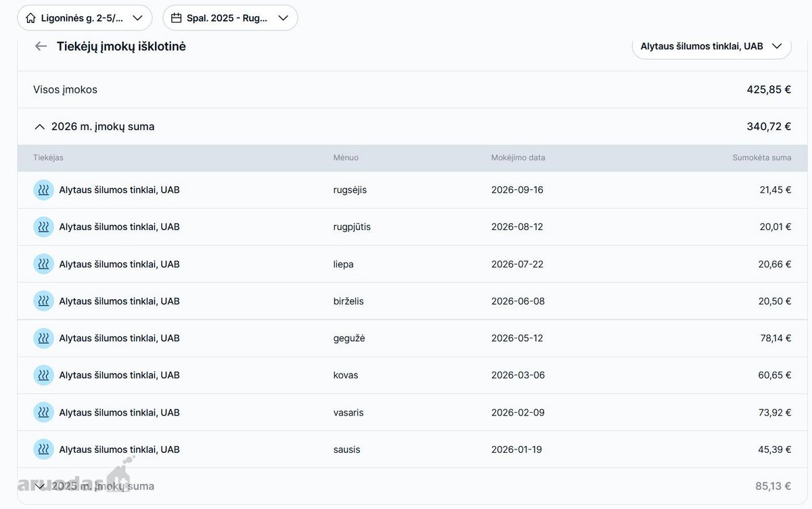Image resolution: width=812 pixels, height=509 pixels.
Task: Click the amount 78,14 €
Action: tap(776, 338)
